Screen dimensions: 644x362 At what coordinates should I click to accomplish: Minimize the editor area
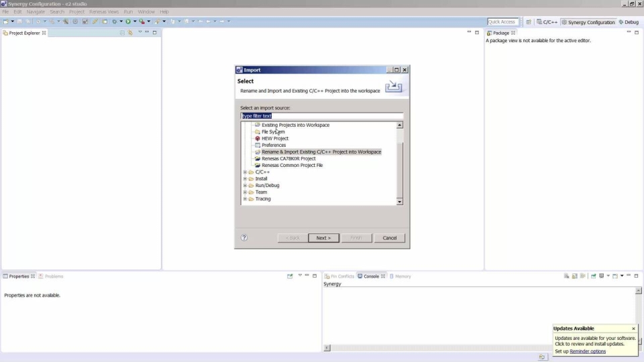[x=469, y=32]
